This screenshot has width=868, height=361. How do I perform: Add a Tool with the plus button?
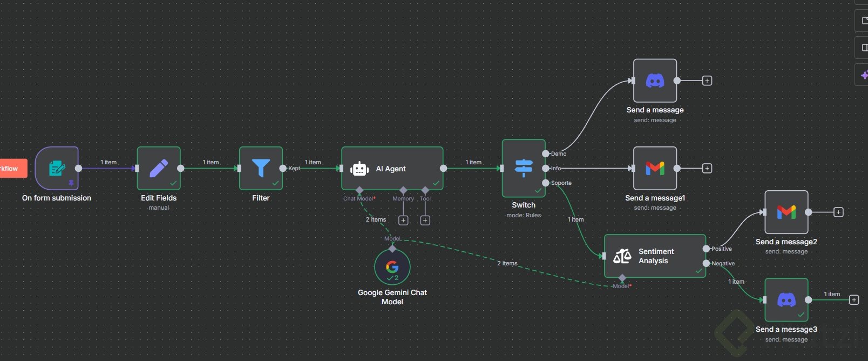click(x=425, y=220)
